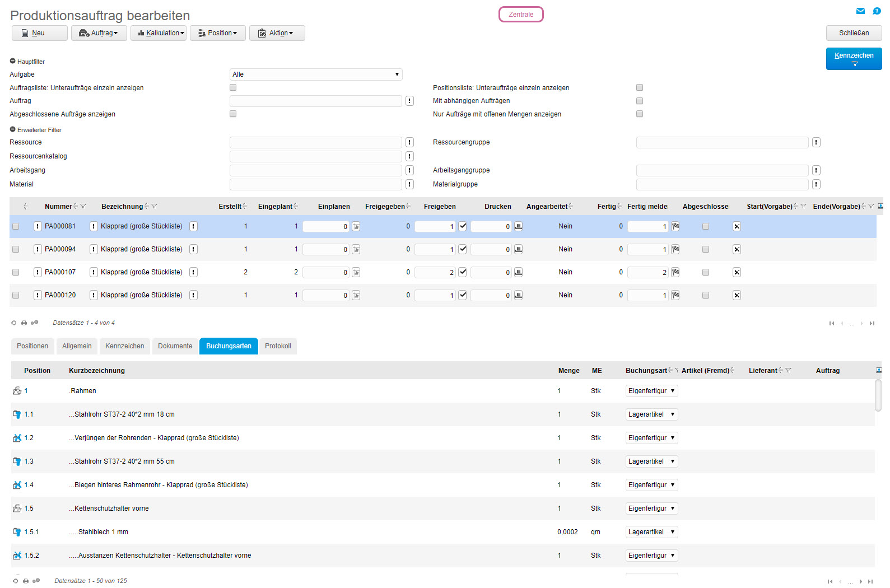Click print icon under order list
890x588 pixels.
24,323
